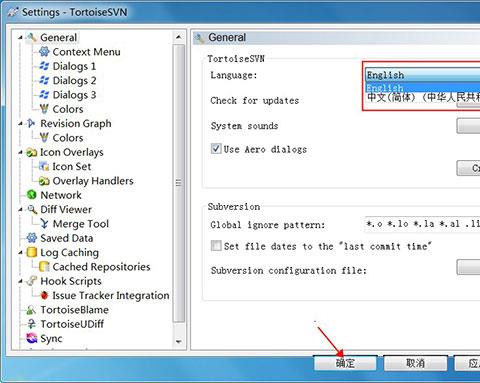The image size is (480, 383).
Task: Click the Dialogs 3 icon
Action: coord(44,95)
